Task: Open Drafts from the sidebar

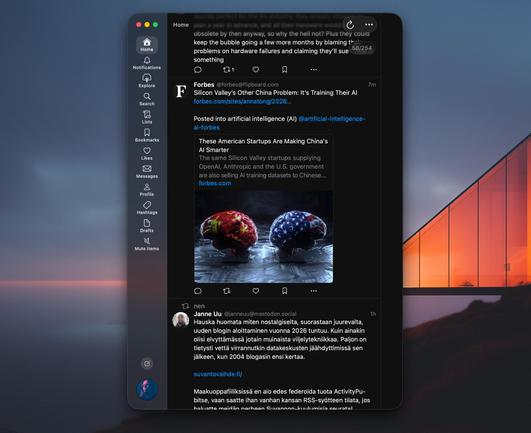Action: (147, 226)
